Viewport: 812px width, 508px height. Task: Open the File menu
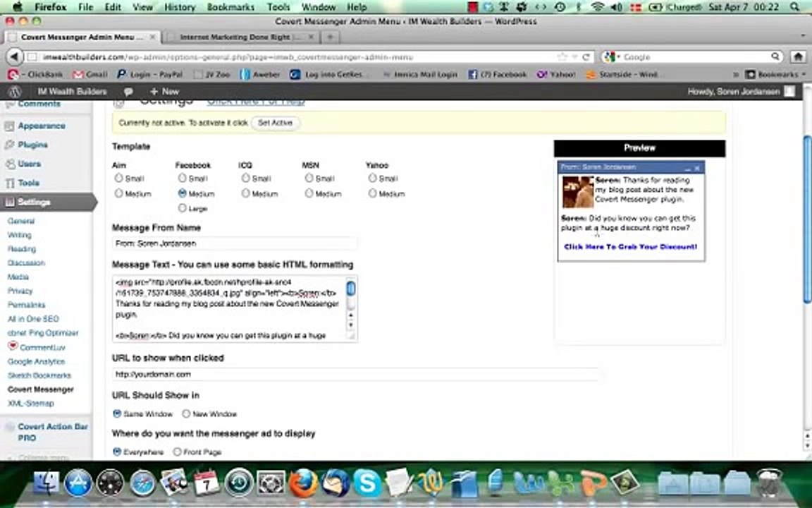pos(85,7)
